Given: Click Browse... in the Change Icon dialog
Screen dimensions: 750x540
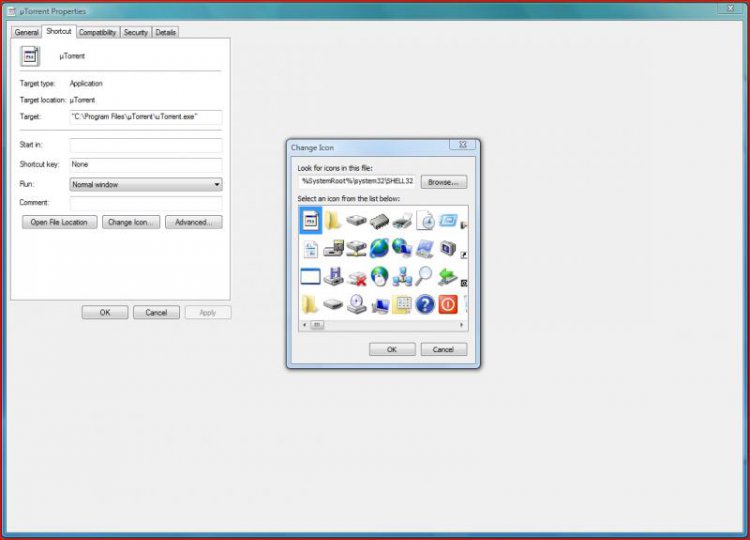Looking at the screenshot, I should pos(443,182).
